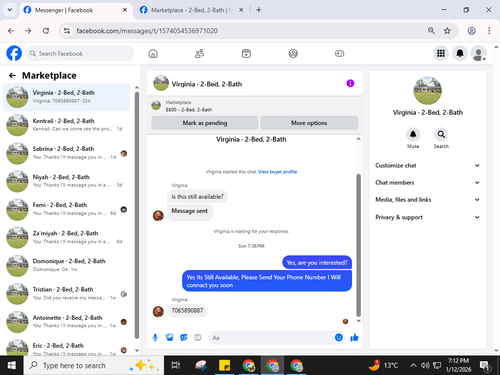Open the Gaming icon in top navigation
Image resolution: width=500 pixels, height=375 pixels.
pyautogui.click(x=339, y=53)
